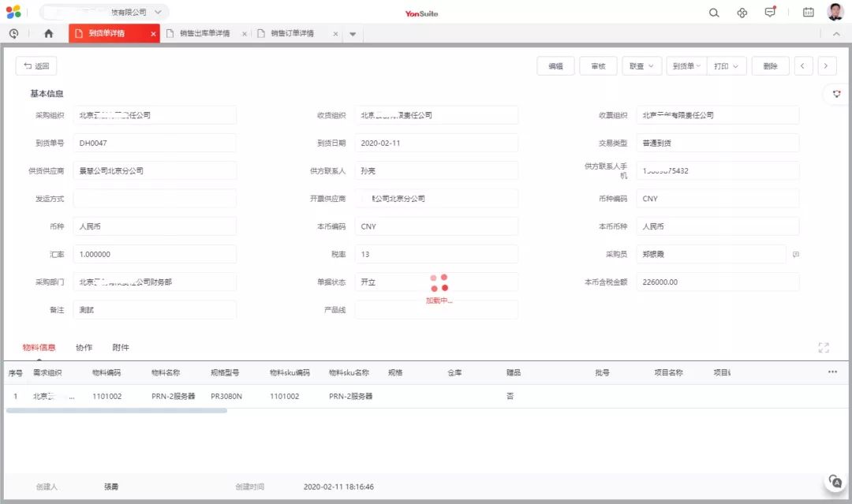The height and width of the screenshot is (504, 852).
Task: Click the empty 发运方式 field
Action: coord(155,198)
